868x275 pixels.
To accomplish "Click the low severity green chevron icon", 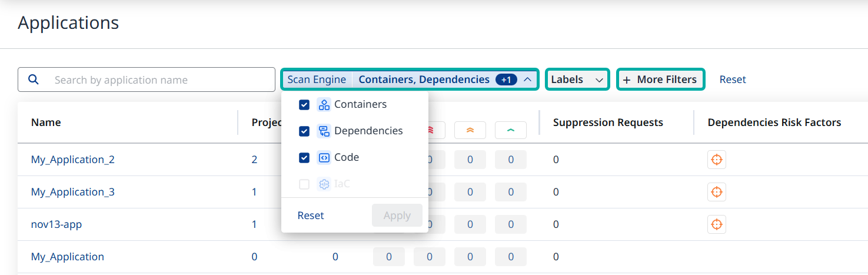I will coord(510,130).
